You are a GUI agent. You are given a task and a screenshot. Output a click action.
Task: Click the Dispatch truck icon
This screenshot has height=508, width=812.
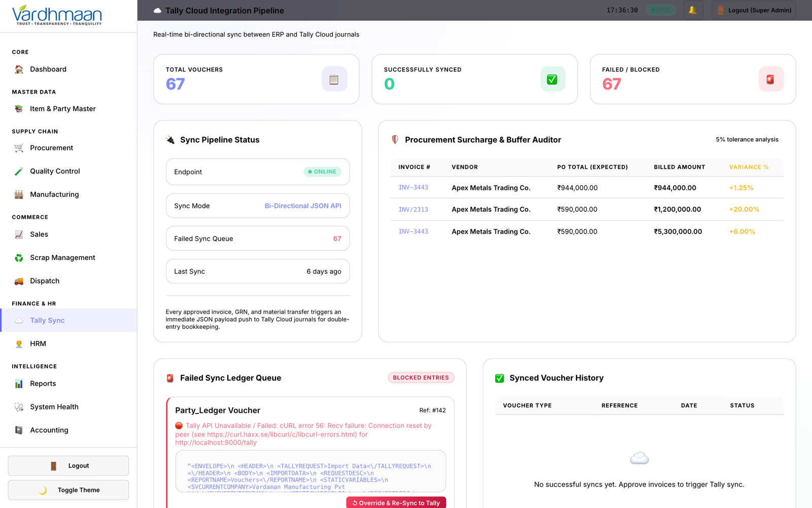click(x=19, y=281)
